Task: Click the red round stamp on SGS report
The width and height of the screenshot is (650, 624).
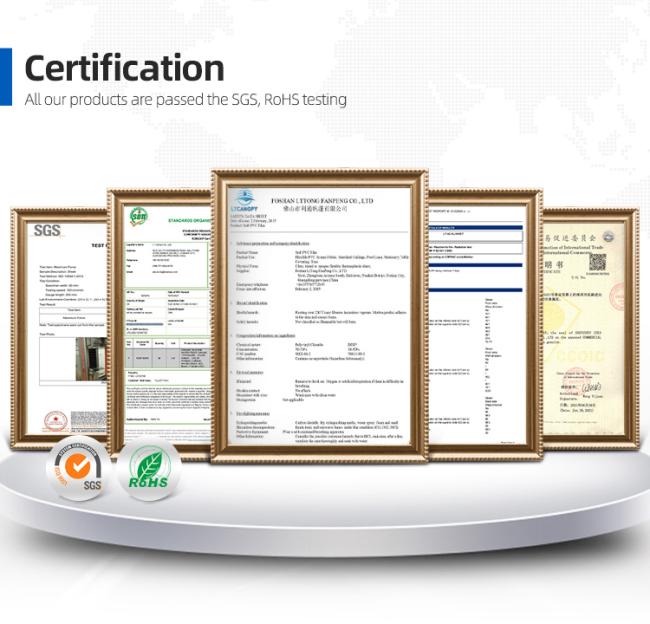Action: pyautogui.click(x=56, y=421)
